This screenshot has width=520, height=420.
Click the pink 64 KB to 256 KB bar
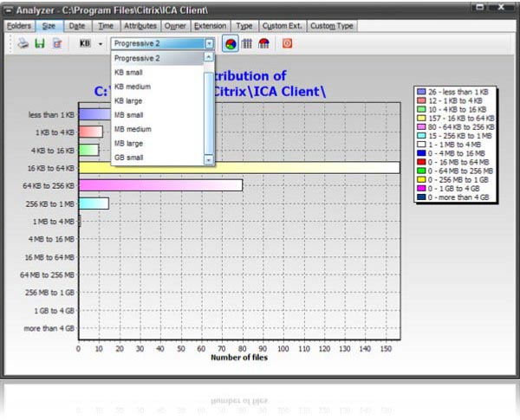160,185
